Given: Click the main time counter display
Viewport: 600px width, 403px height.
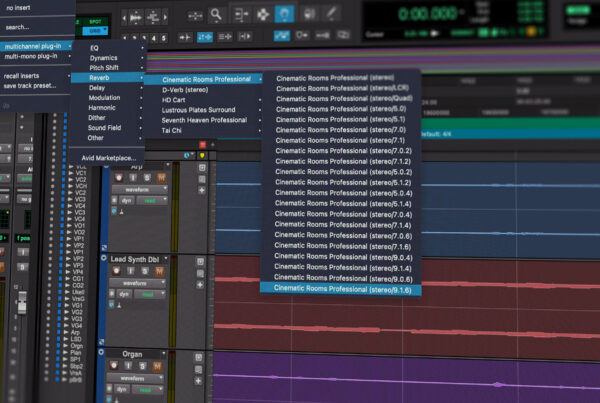Looking at the screenshot, I should coord(427,14).
